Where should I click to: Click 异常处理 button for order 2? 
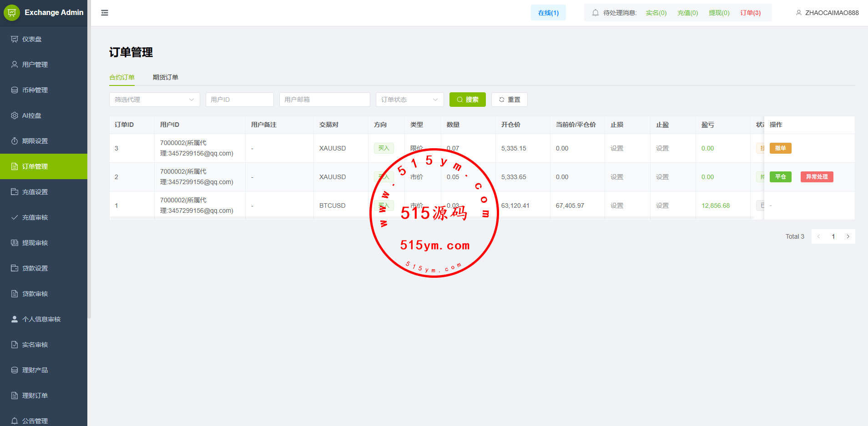tap(817, 177)
